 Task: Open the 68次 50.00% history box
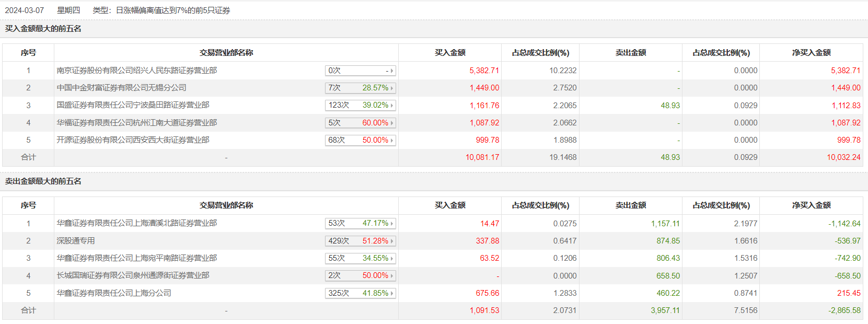360,140
